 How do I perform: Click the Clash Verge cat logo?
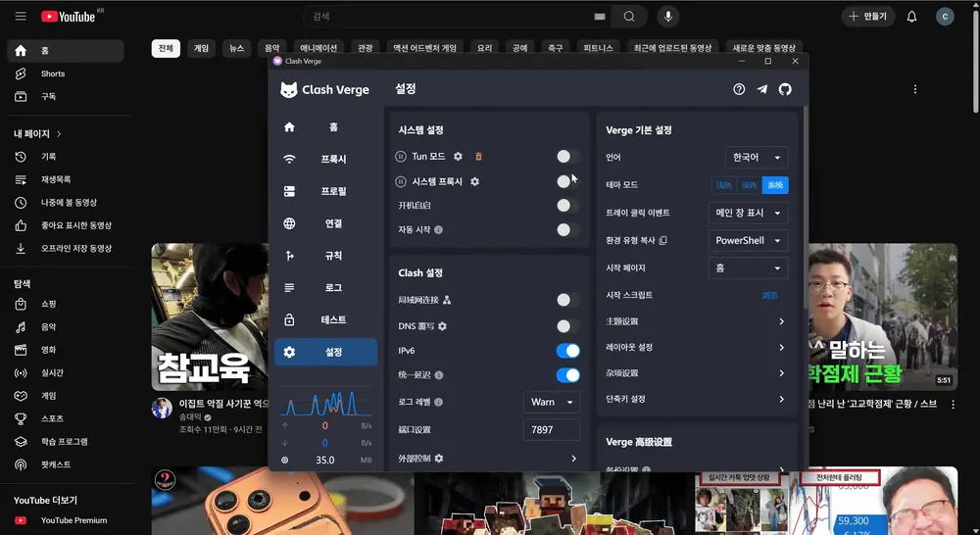(x=289, y=90)
